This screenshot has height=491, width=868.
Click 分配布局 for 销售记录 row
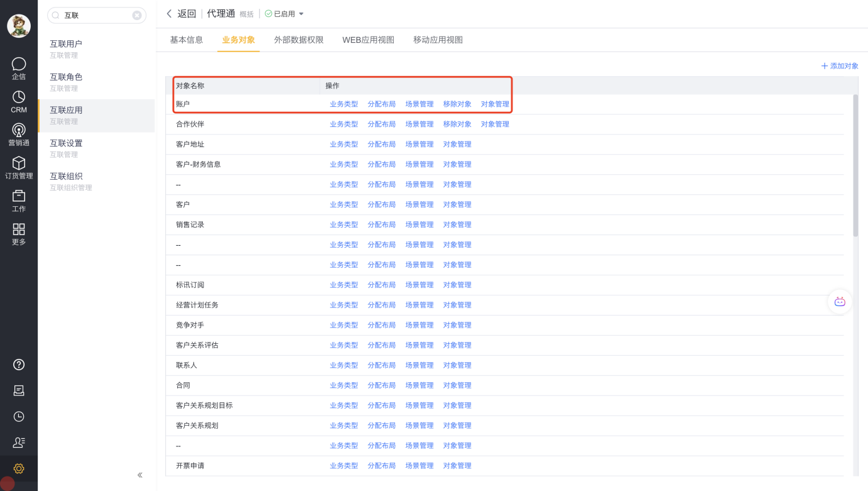382,225
